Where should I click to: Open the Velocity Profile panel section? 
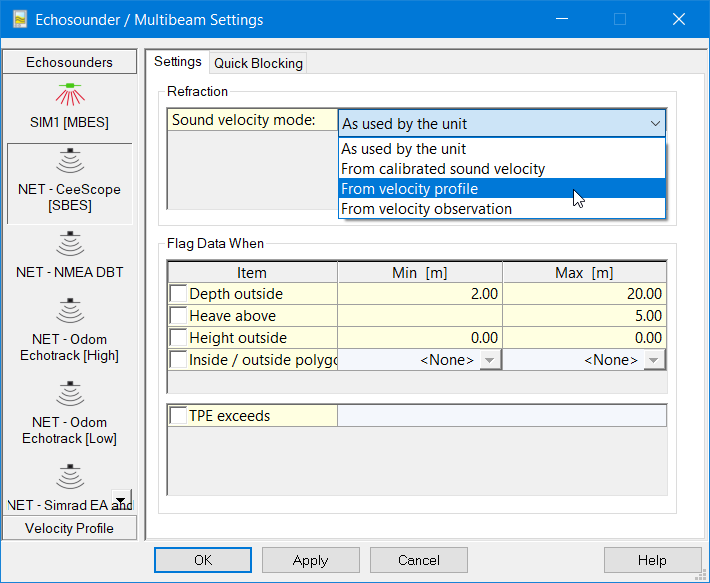click(69, 528)
